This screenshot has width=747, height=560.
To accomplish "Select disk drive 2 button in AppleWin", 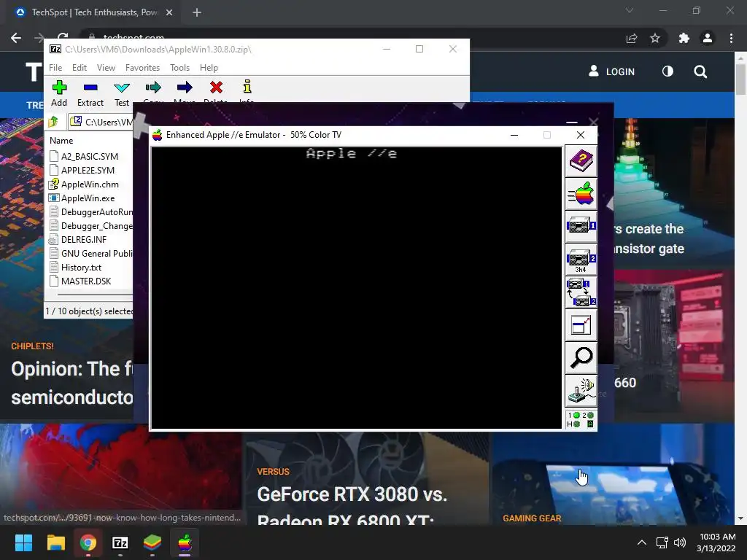I will [x=581, y=259].
